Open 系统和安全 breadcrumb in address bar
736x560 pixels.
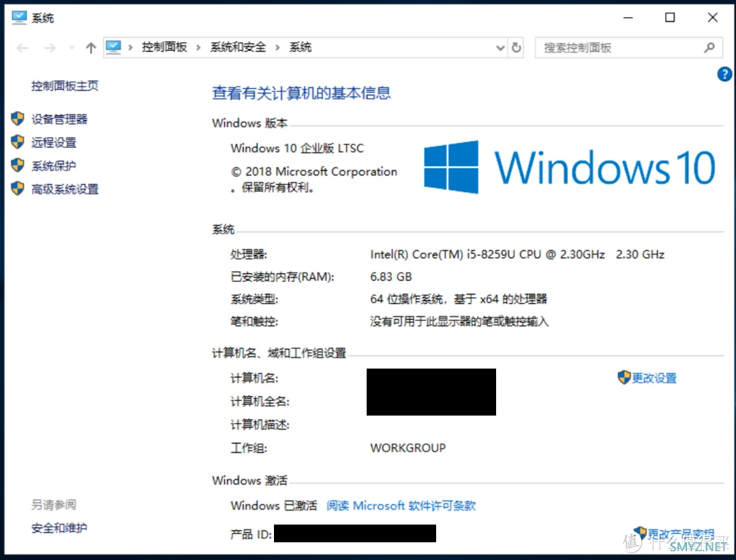(x=238, y=48)
